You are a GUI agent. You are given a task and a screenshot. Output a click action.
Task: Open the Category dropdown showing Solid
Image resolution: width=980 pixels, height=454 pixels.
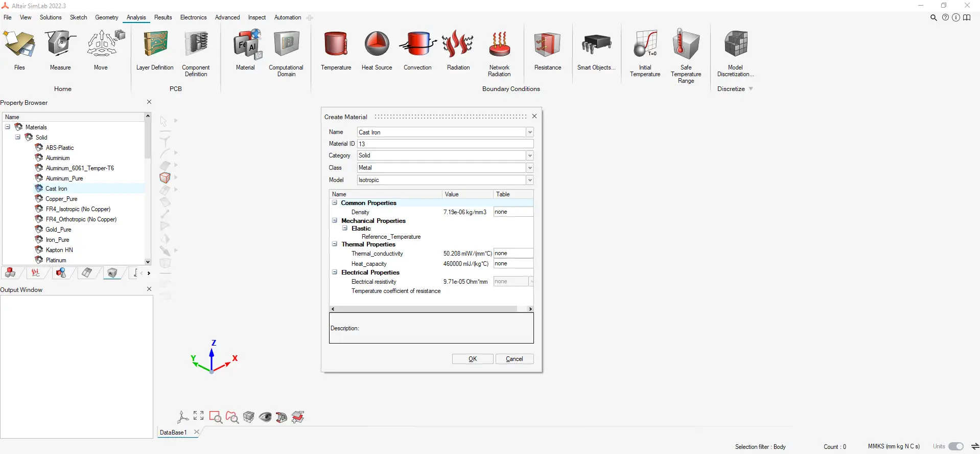click(530, 155)
